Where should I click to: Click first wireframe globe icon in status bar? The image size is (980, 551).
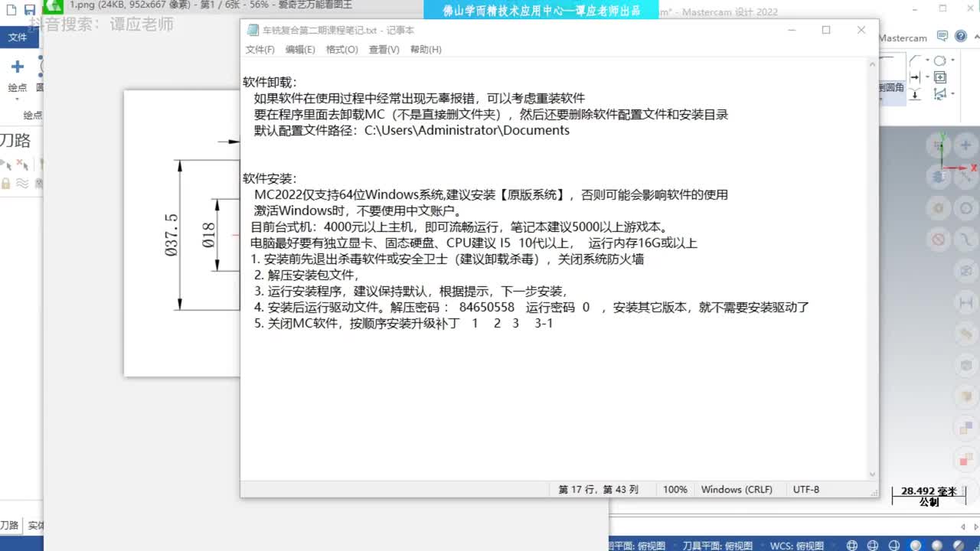tap(852, 546)
